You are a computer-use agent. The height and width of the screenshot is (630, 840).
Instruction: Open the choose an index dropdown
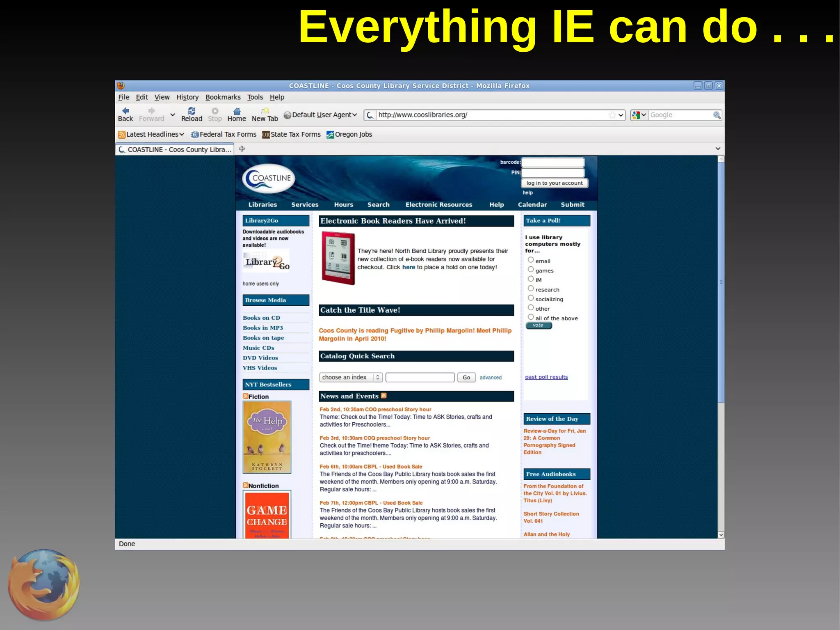click(350, 377)
